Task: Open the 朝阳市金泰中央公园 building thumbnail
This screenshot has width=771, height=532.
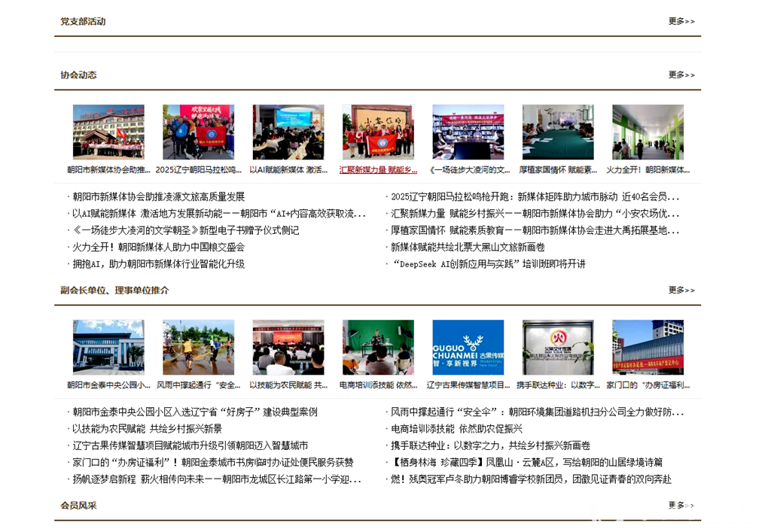Action: click(x=108, y=347)
